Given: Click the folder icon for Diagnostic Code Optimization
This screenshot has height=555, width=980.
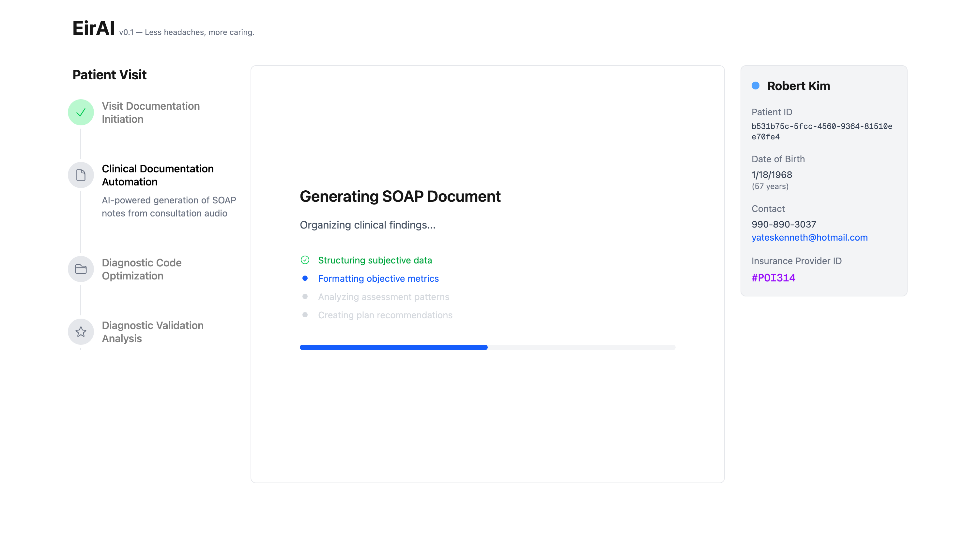Looking at the screenshot, I should point(81,269).
